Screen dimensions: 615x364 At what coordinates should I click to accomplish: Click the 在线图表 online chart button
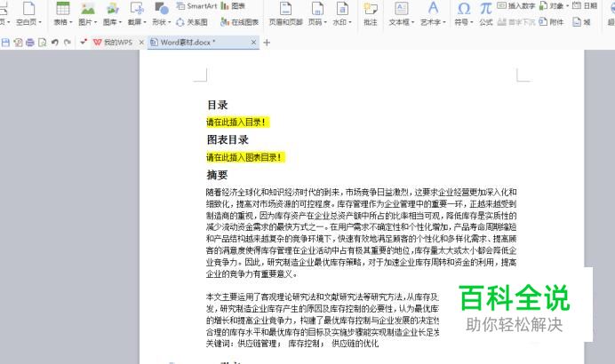tap(240, 22)
